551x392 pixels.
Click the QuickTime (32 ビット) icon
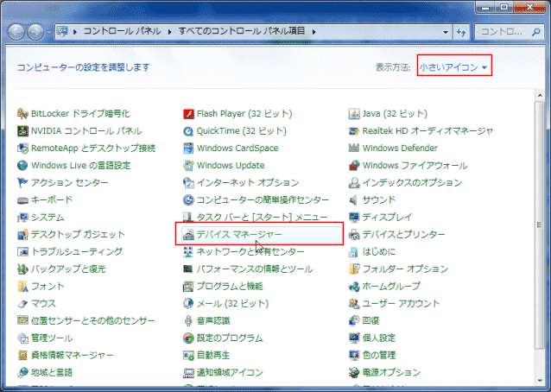tap(188, 131)
